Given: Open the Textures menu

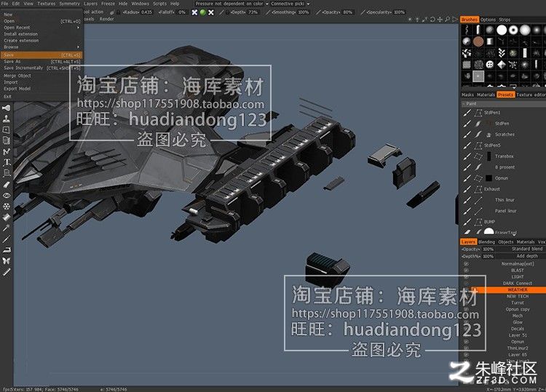Looking at the screenshot, I should coord(47,4).
